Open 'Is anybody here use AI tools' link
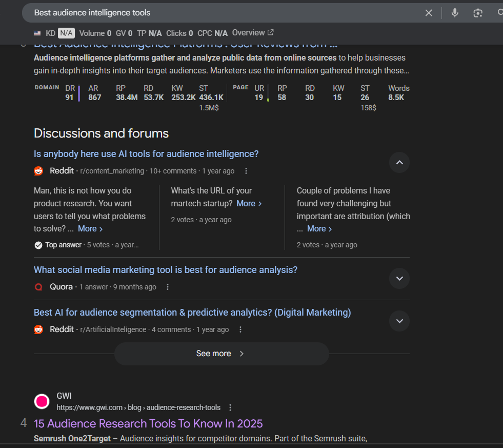The width and height of the screenshot is (503, 448). pyautogui.click(x=146, y=154)
